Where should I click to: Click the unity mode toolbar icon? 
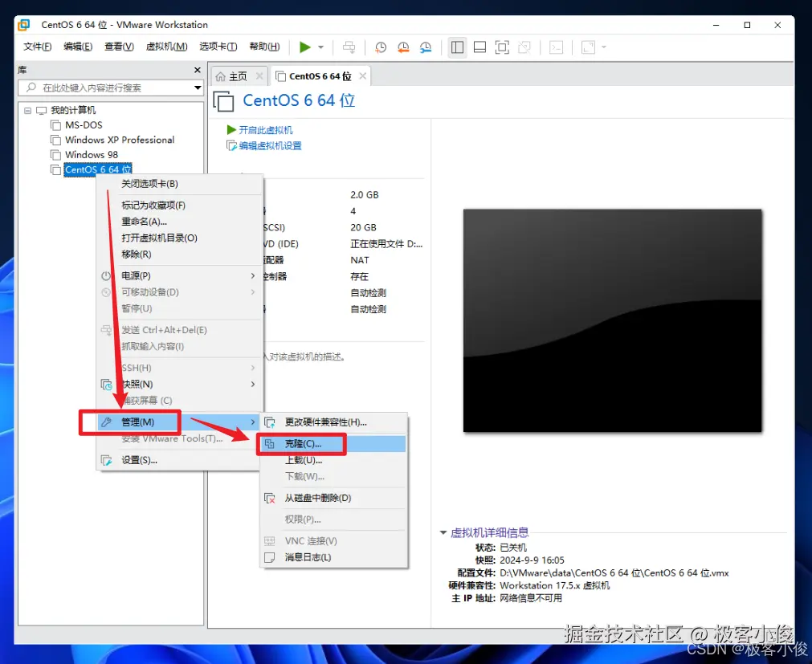pyautogui.click(x=524, y=47)
